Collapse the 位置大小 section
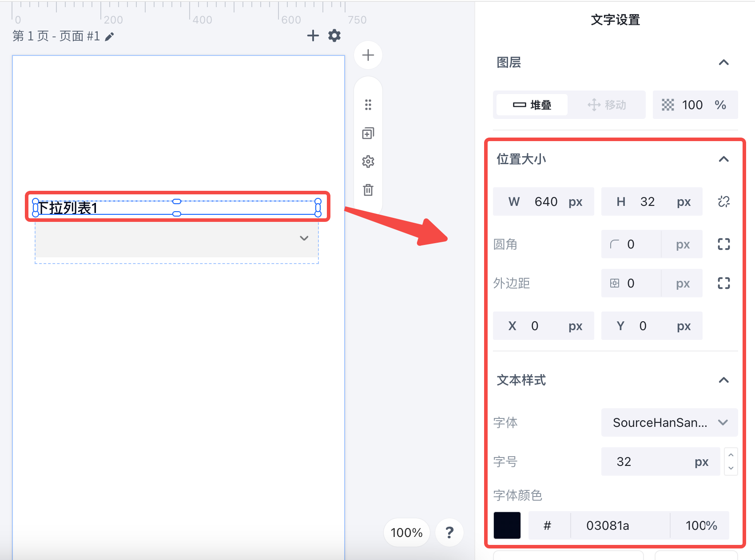The height and width of the screenshot is (560, 755). [724, 159]
